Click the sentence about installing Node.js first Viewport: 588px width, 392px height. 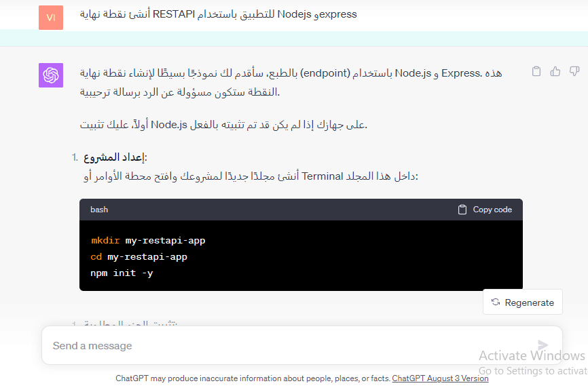(x=223, y=124)
